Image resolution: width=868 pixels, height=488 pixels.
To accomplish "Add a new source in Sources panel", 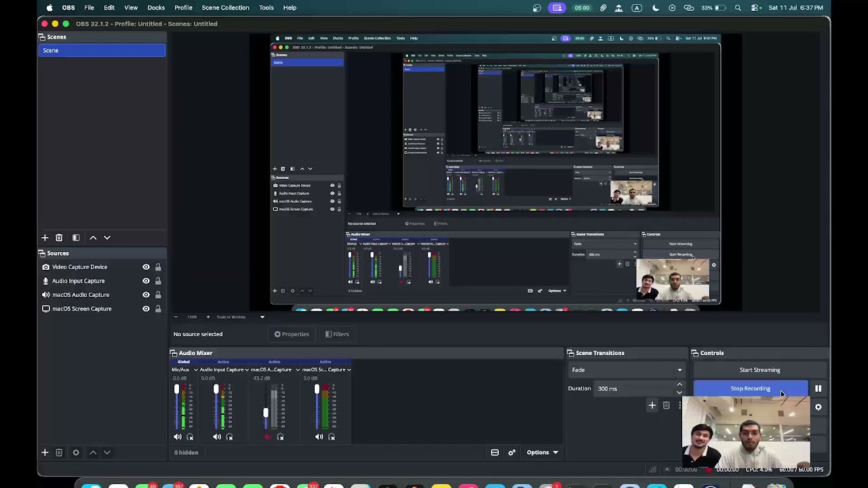I will click(x=45, y=452).
